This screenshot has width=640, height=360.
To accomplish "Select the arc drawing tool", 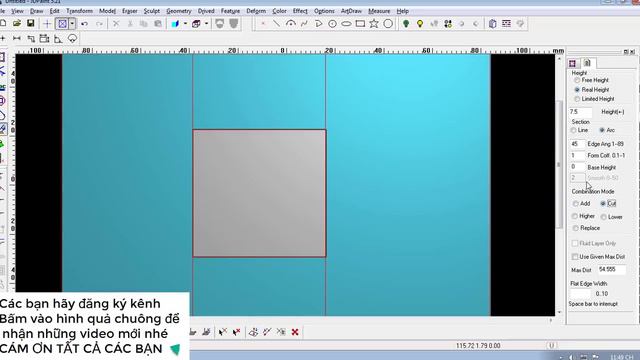I will pos(291,24).
